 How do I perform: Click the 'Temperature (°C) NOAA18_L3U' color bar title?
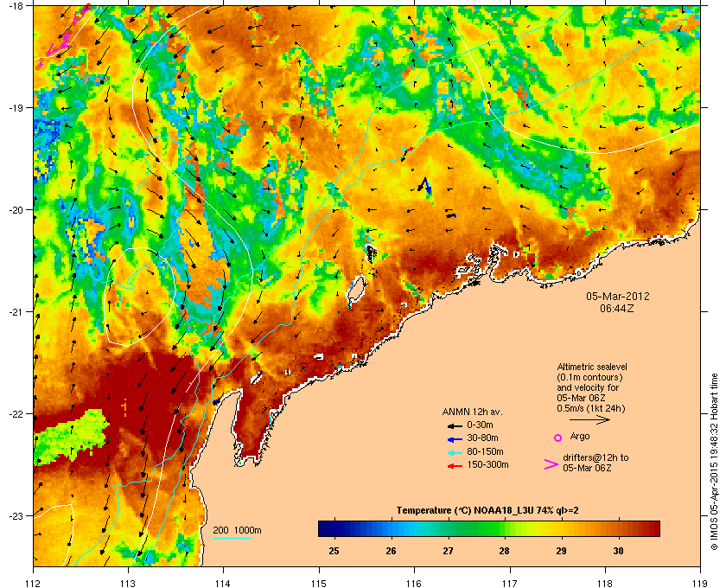point(465,511)
